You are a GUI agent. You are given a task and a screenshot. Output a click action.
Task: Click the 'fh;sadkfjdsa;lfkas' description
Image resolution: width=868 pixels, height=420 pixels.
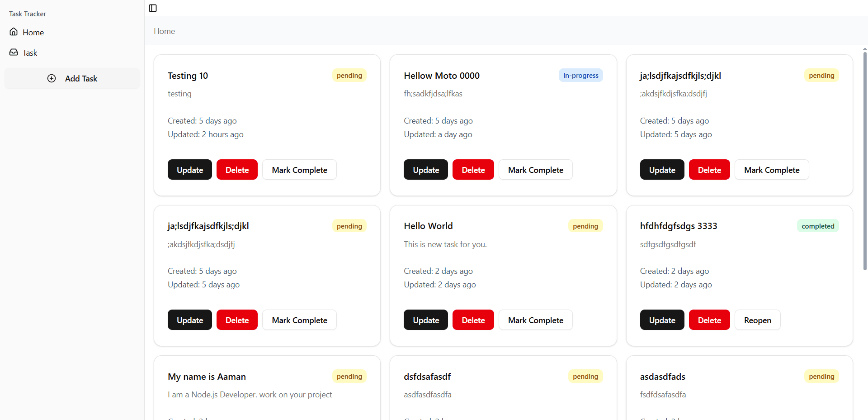(x=433, y=94)
